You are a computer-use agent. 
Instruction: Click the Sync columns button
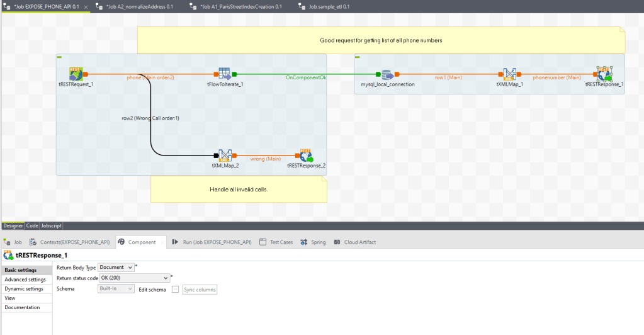200,289
